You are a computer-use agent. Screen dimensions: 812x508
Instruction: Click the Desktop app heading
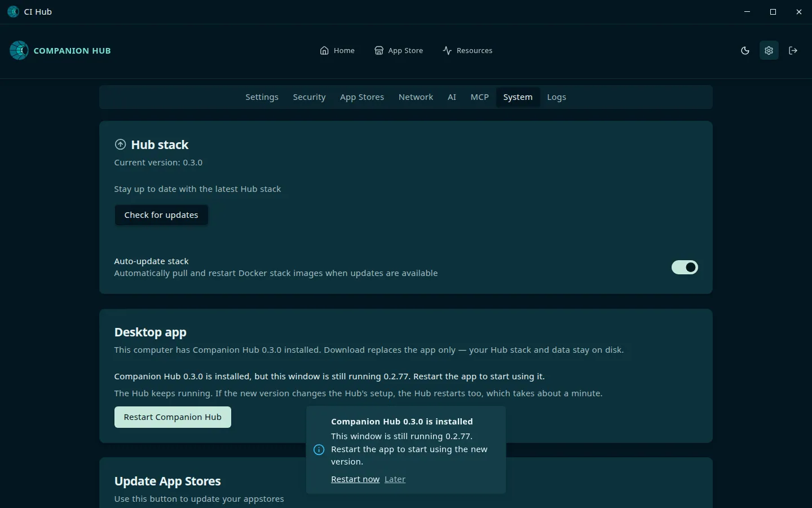tap(151, 332)
